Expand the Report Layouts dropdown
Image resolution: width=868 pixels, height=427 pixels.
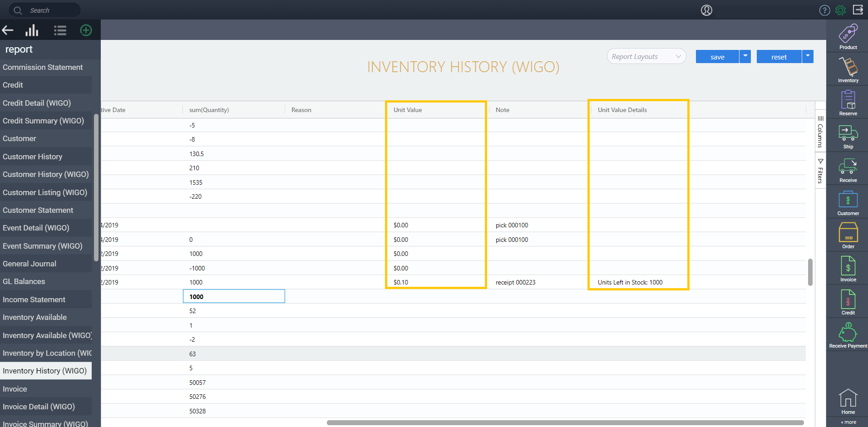click(x=646, y=56)
